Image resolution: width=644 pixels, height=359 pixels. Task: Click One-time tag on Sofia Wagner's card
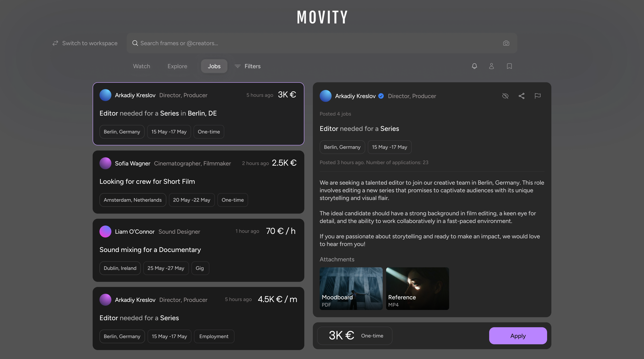point(233,200)
